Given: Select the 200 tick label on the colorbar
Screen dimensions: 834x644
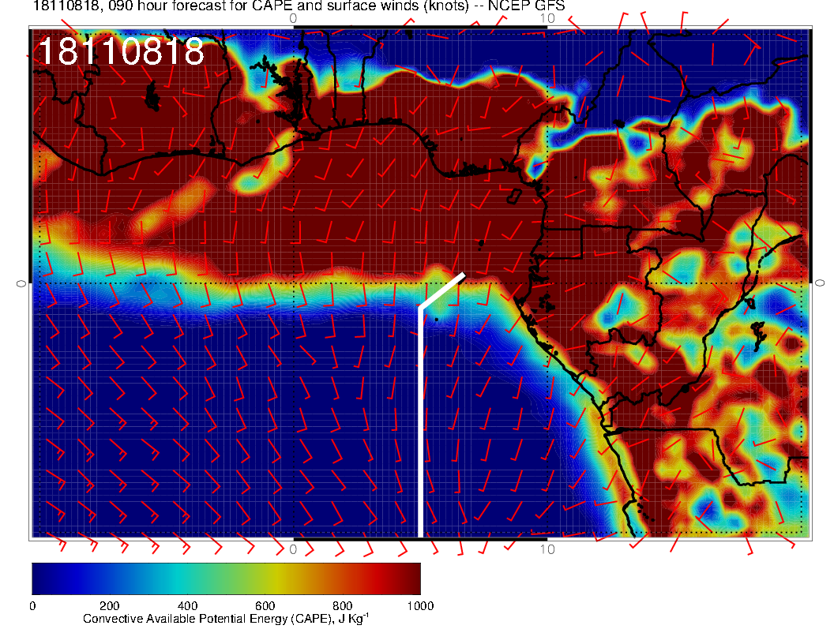Looking at the screenshot, I should [x=109, y=606].
